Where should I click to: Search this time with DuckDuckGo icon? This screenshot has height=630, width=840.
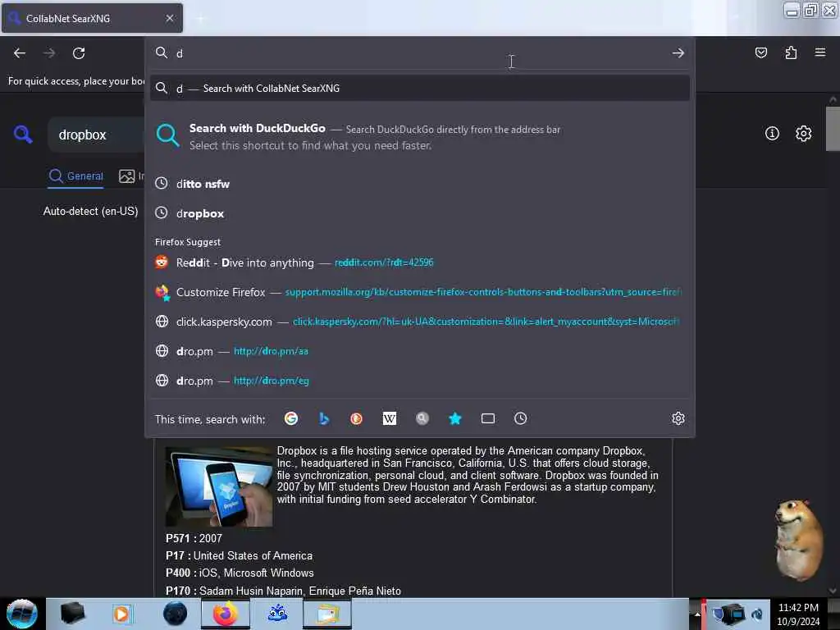pos(356,418)
